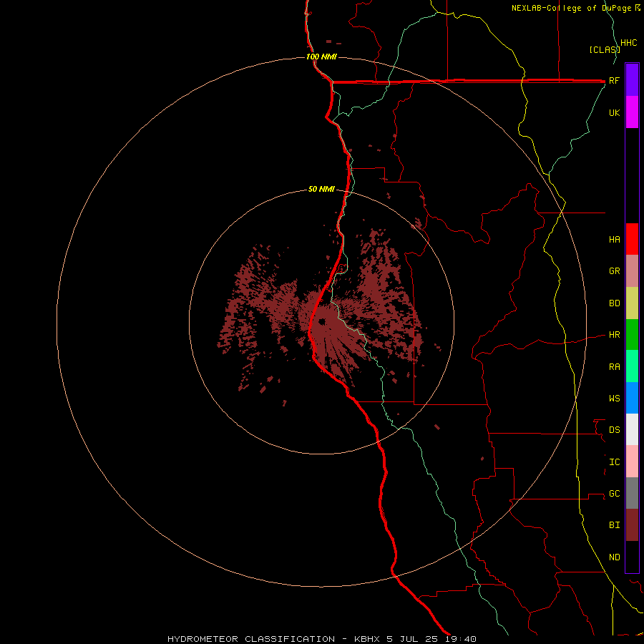This screenshot has width=644, height=644.
Task: Click the purple RF color swatch
Action: point(632,79)
